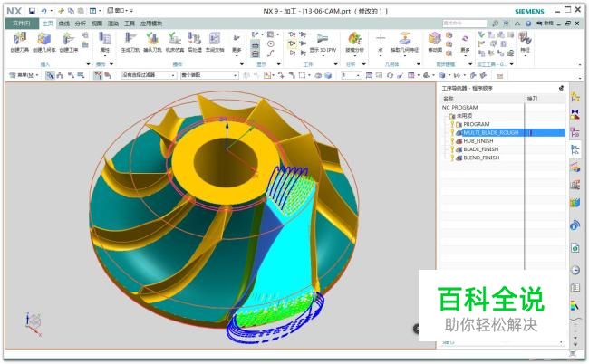Click the Internet Explorer browser tab in resource bar
Screen dimensions: 589x364
[x=575, y=248]
